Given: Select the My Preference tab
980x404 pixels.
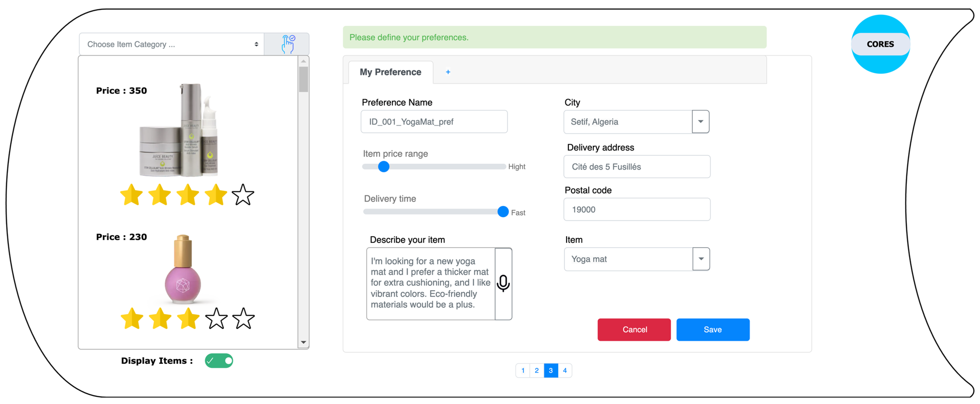Looking at the screenshot, I should pos(390,72).
